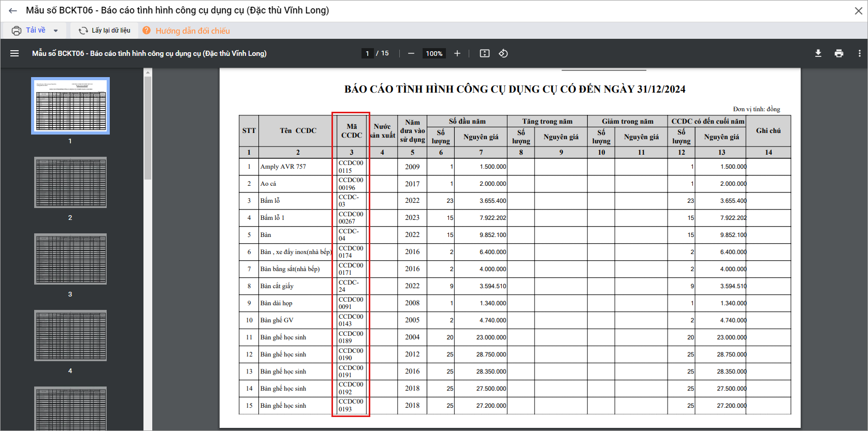Click the page number input field

pos(367,53)
